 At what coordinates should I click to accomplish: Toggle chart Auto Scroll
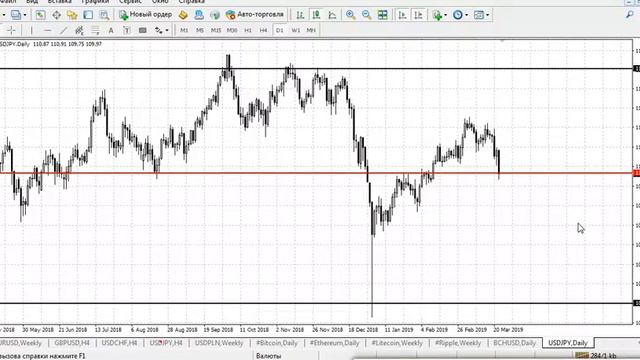pyautogui.click(x=402, y=15)
